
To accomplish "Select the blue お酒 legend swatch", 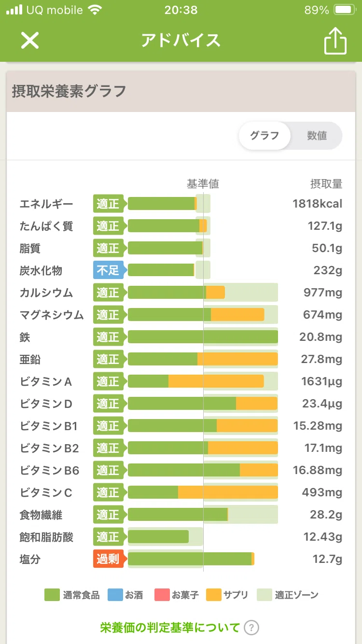I will pyautogui.click(x=115, y=595).
